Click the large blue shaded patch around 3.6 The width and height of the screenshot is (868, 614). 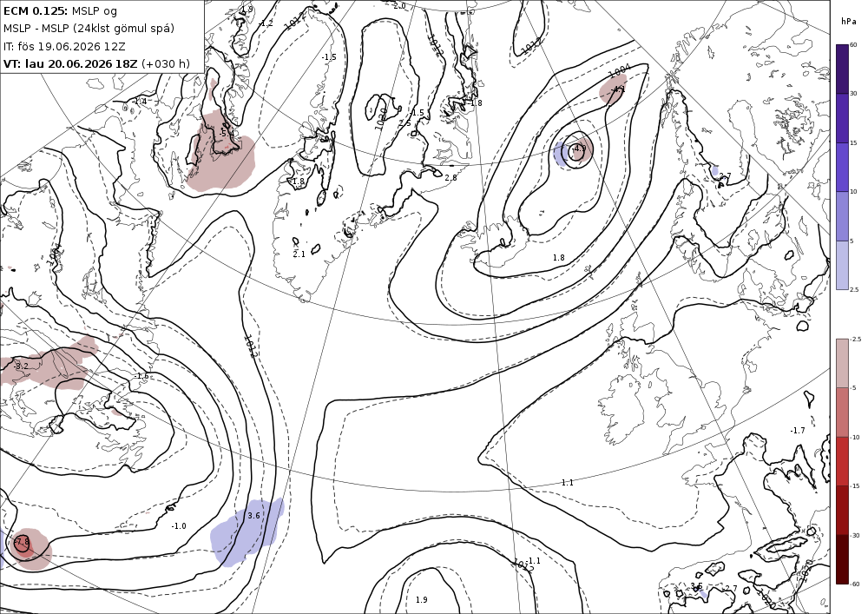[x=247, y=532]
